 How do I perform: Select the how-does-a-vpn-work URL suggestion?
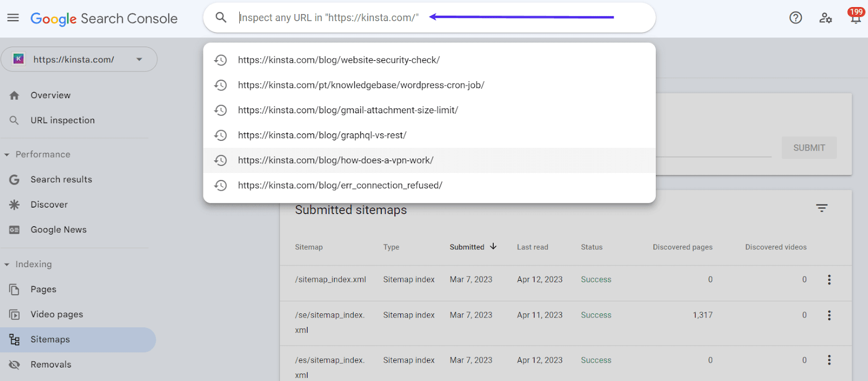pyautogui.click(x=335, y=160)
